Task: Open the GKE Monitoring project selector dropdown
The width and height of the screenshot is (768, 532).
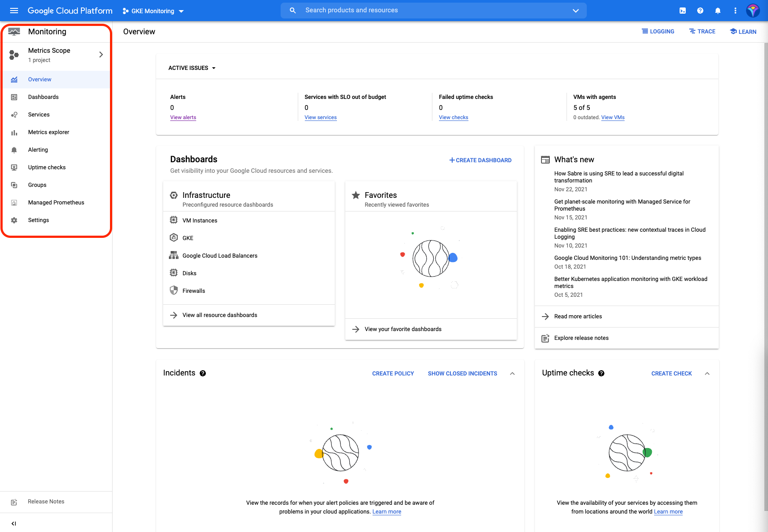Action: click(x=153, y=11)
